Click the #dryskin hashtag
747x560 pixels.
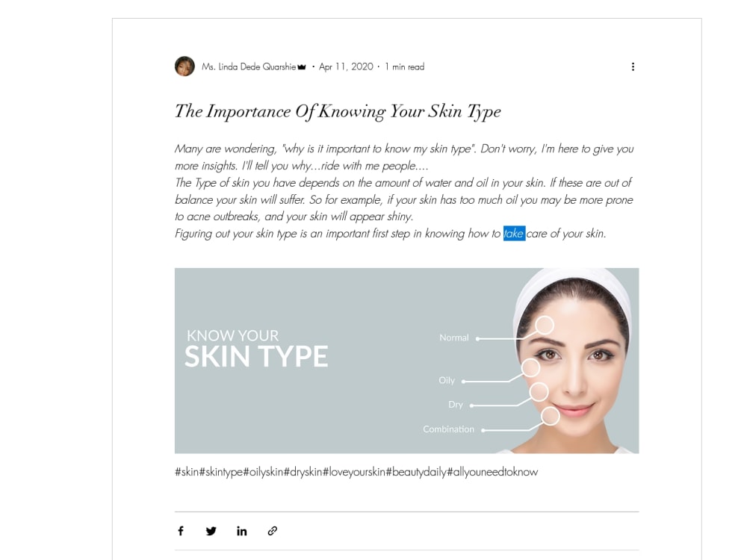(303, 472)
